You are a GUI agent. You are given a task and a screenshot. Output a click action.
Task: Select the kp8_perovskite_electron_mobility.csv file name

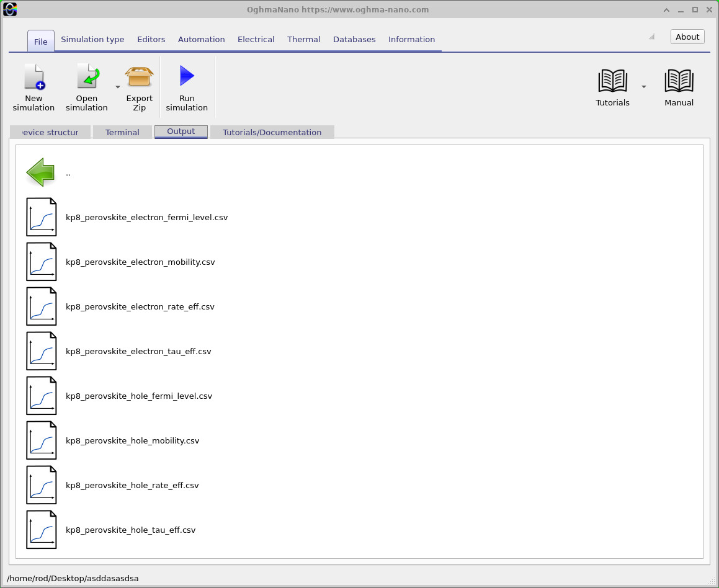(140, 262)
